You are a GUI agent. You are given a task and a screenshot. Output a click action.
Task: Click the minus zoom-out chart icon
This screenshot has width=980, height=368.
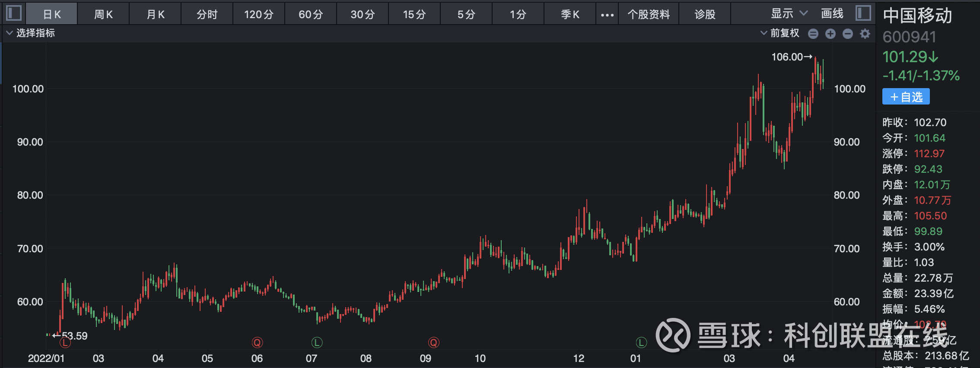point(848,34)
